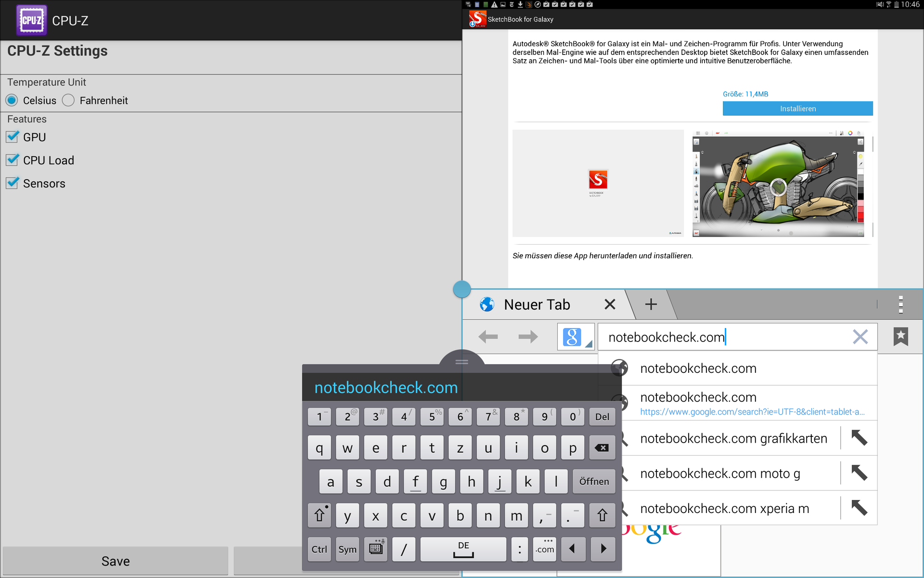Image resolution: width=924 pixels, height=578 pixels.
Task: Open the SketchBook logo screenshot thumbnail
Action: [x=598, y=183]
